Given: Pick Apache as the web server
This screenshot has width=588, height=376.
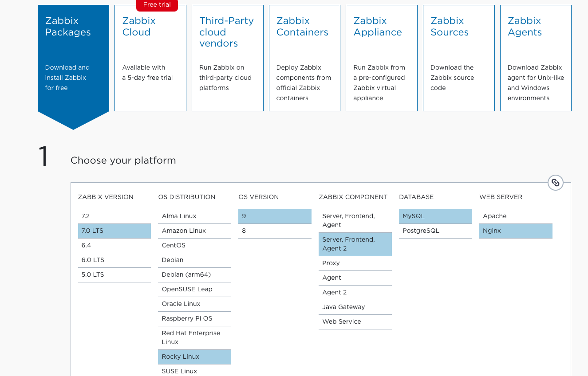Looking at the screenshot, I should (x=516, y=216).
